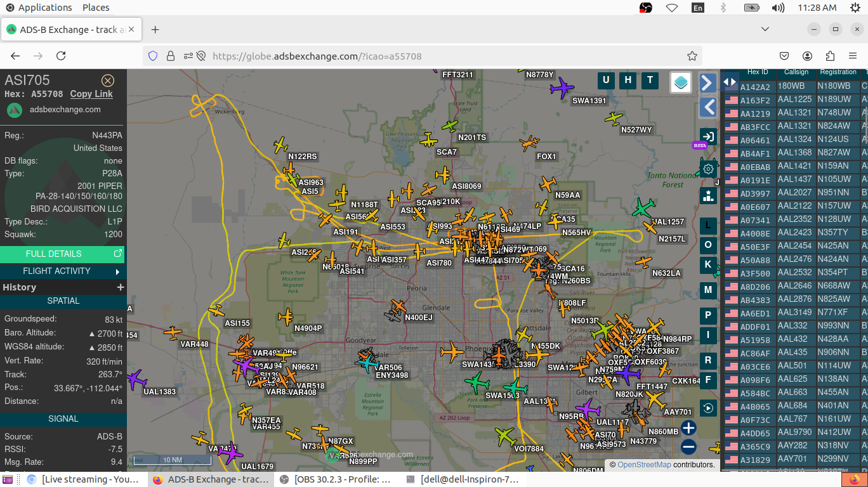Click the left chevron sidebar arrow

point(708,107)
